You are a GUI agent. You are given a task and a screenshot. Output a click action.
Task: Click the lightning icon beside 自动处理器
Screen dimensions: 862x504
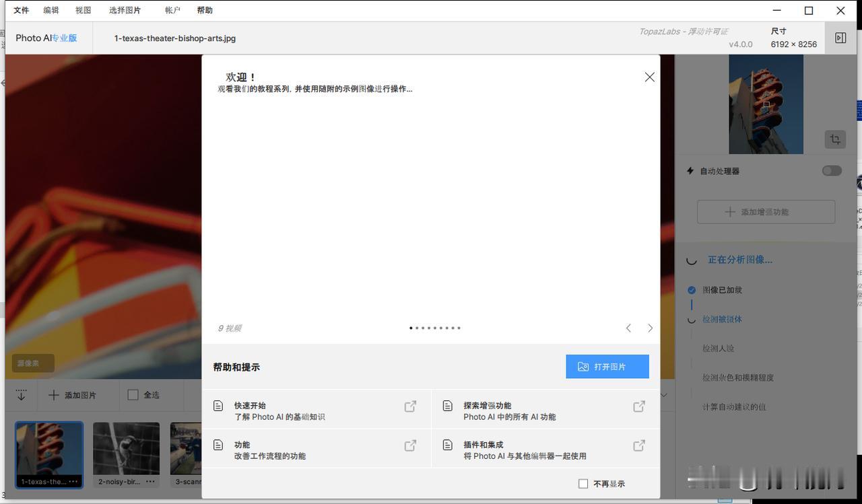690,171
